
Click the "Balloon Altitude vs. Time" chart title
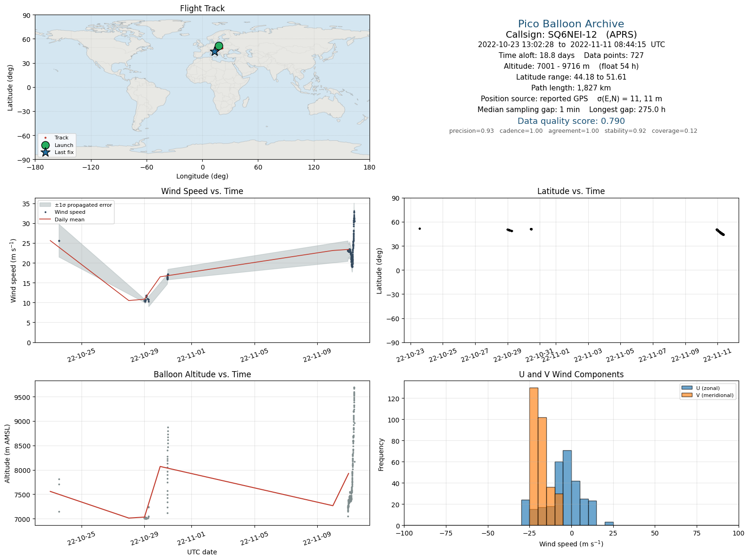click(202, 374)
